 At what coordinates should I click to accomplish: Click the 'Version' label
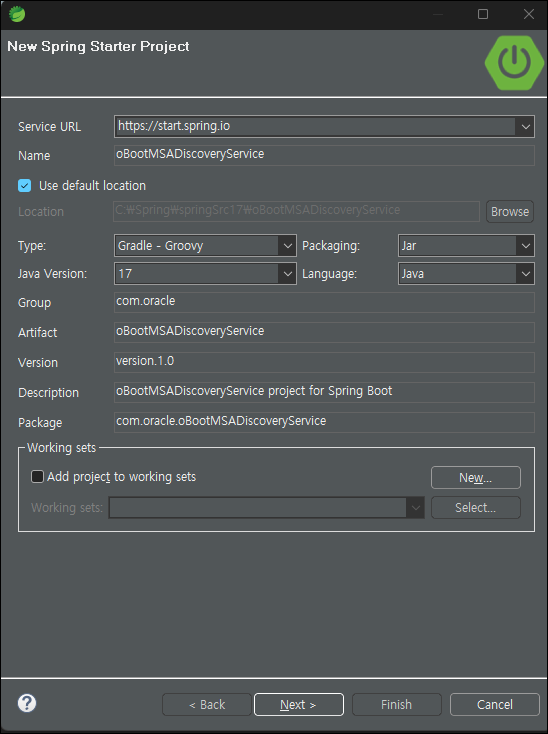pyautogui.click(x=38, y=363)
